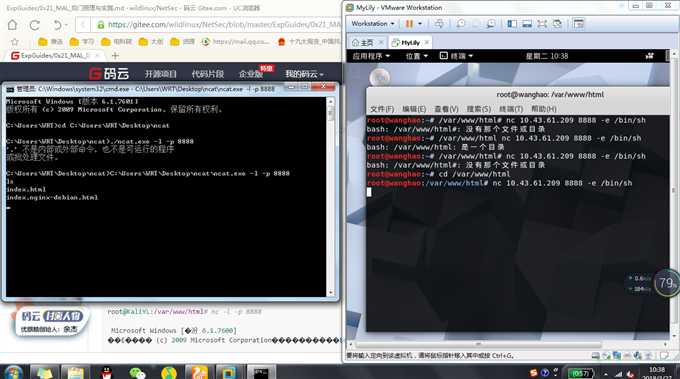Screen dimensions: 680x379
Task: Click index.html line in cmd output
Action: point(26,190)
